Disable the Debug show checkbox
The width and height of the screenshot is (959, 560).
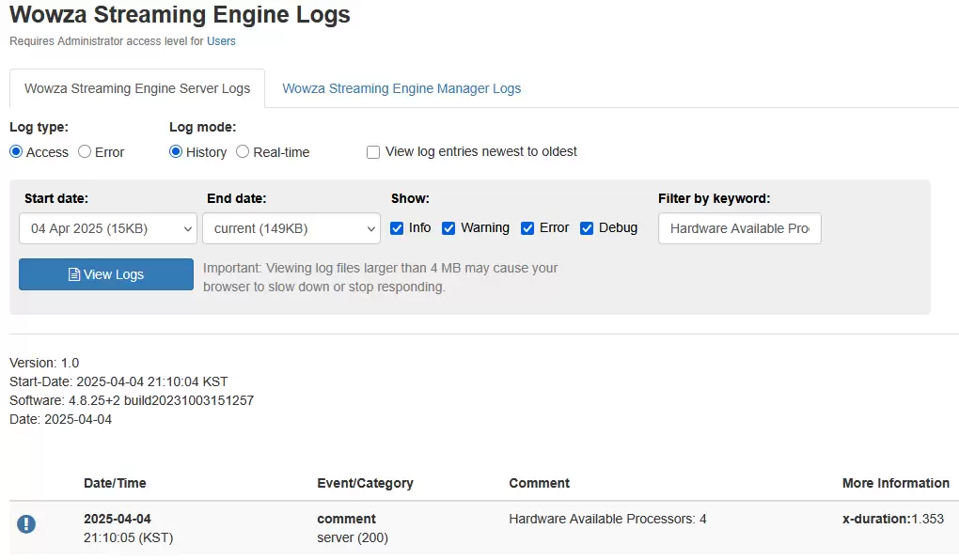587,228
